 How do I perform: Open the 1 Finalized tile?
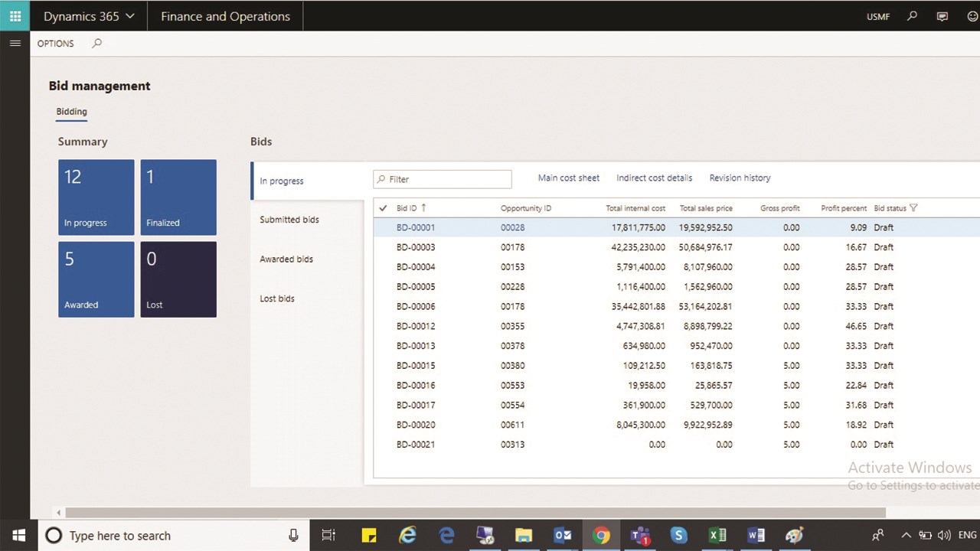pos(178,197)
